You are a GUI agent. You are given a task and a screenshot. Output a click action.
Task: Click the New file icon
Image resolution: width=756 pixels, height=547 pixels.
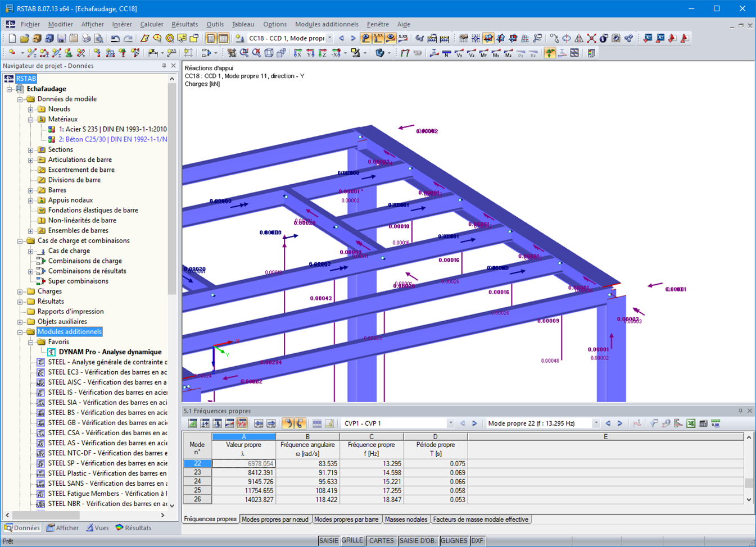(12, 38)
